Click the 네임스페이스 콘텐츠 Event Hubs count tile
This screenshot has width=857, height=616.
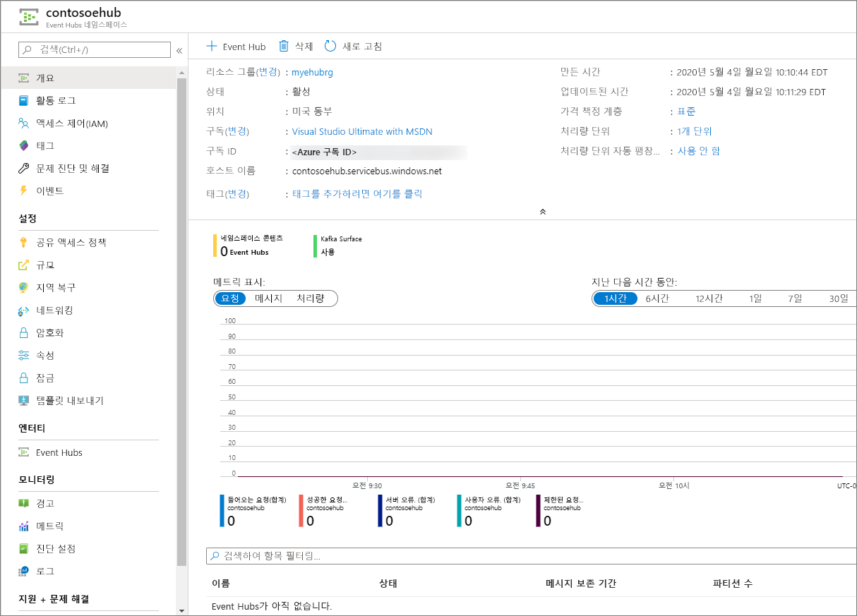[x=247, y=246]
